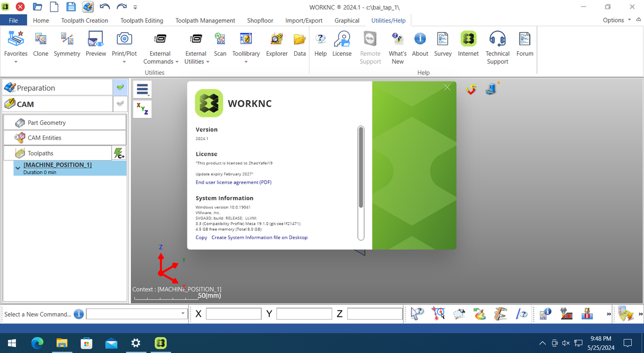
Task: Open the Shopfloor tab
Action: 260,21
